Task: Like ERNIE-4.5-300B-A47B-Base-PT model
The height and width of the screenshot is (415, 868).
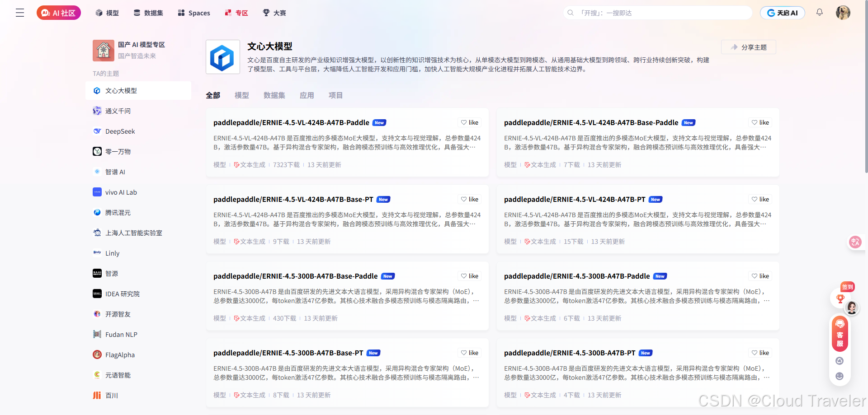Action: (470, 353)
